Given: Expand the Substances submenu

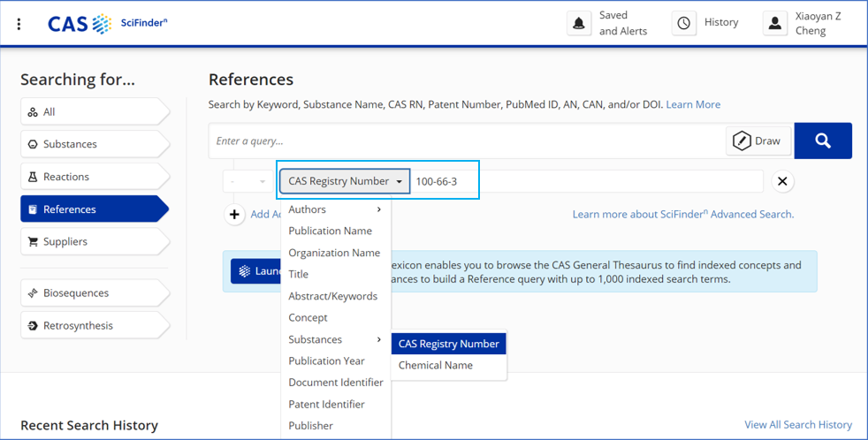Looking at the screenshot, I should [336, 339].
